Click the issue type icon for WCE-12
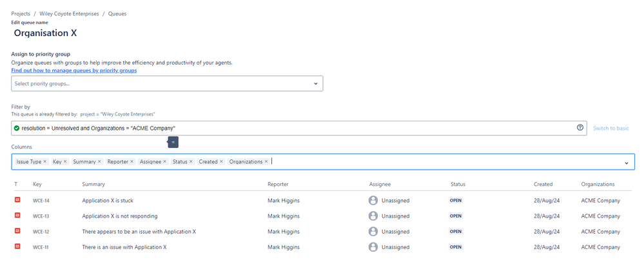The image size is (644, 273). tap(17, 231)
